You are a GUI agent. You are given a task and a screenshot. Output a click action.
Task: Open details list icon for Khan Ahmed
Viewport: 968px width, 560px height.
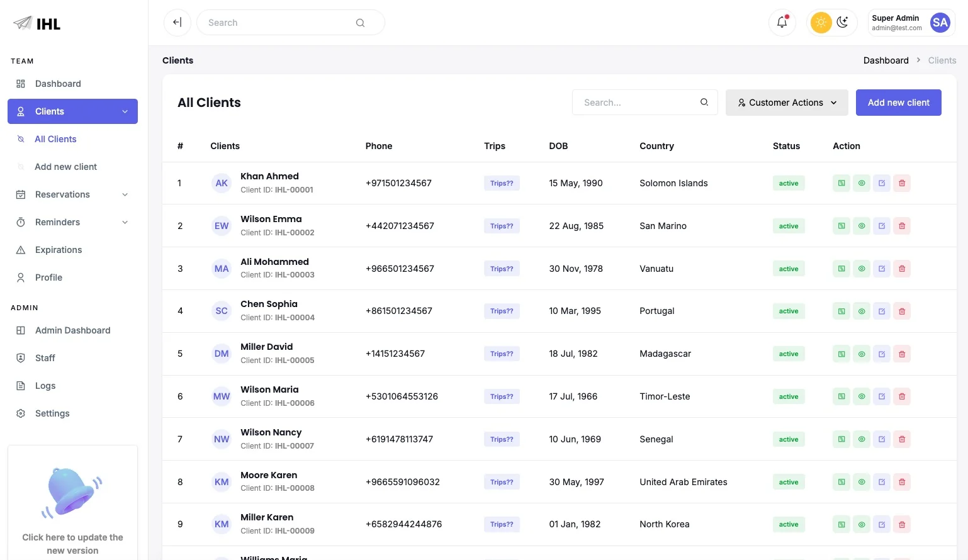tap(841, 183)
